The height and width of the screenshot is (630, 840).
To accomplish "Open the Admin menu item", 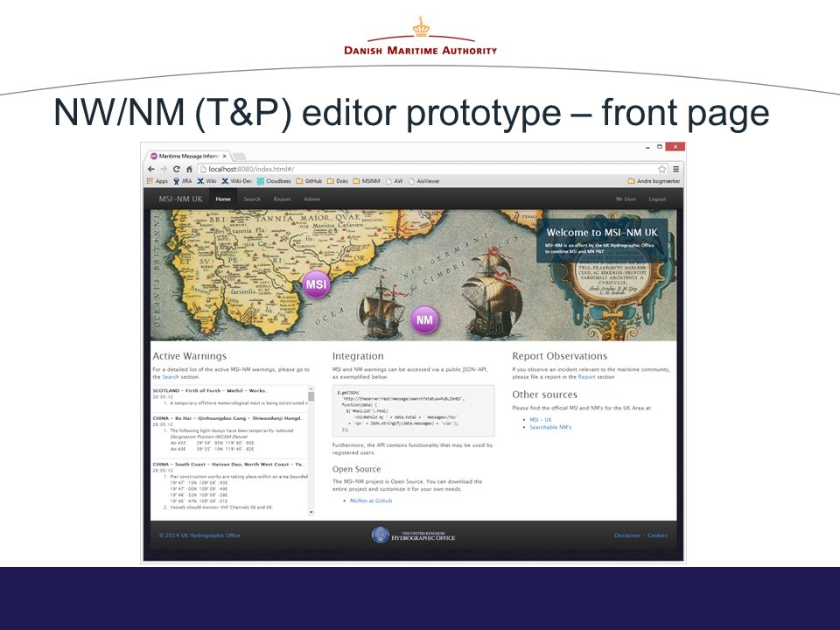I will point(311,199).
